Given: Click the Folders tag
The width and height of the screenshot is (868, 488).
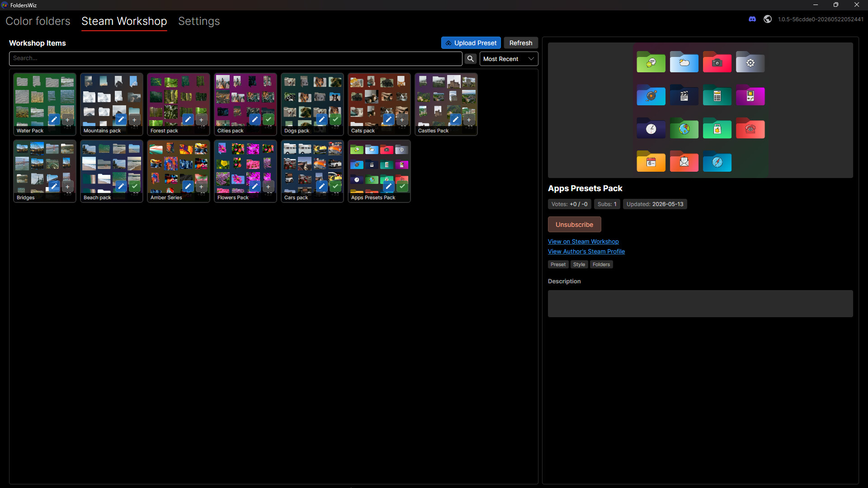Looking at the screenshot, I should [601, 264].
